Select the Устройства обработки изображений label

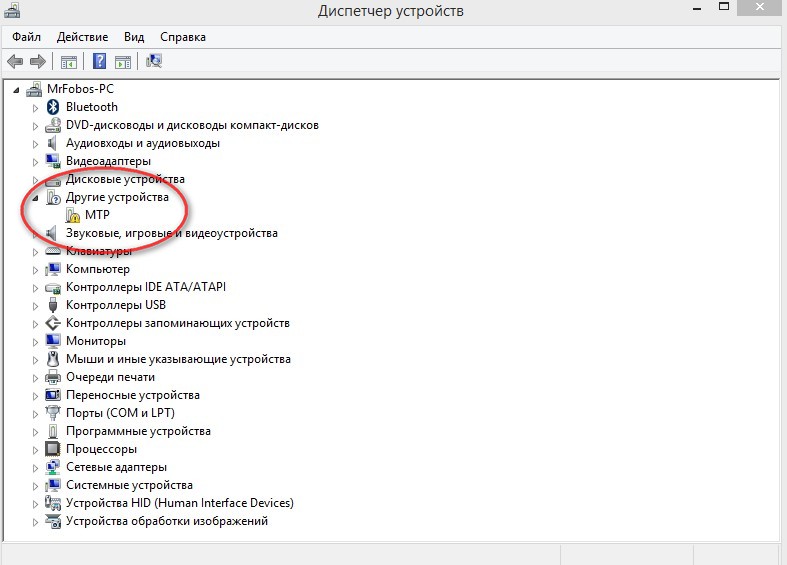(x=167, y=521)
